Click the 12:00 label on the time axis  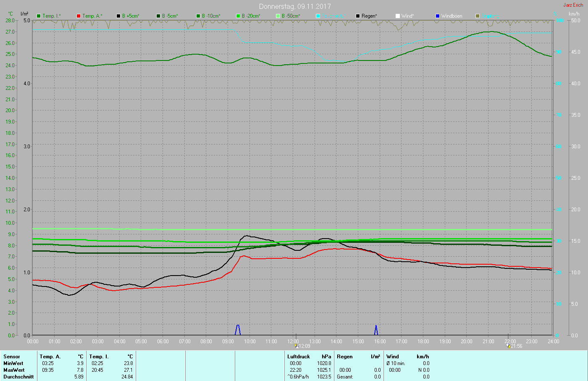[x=293, y=341]
